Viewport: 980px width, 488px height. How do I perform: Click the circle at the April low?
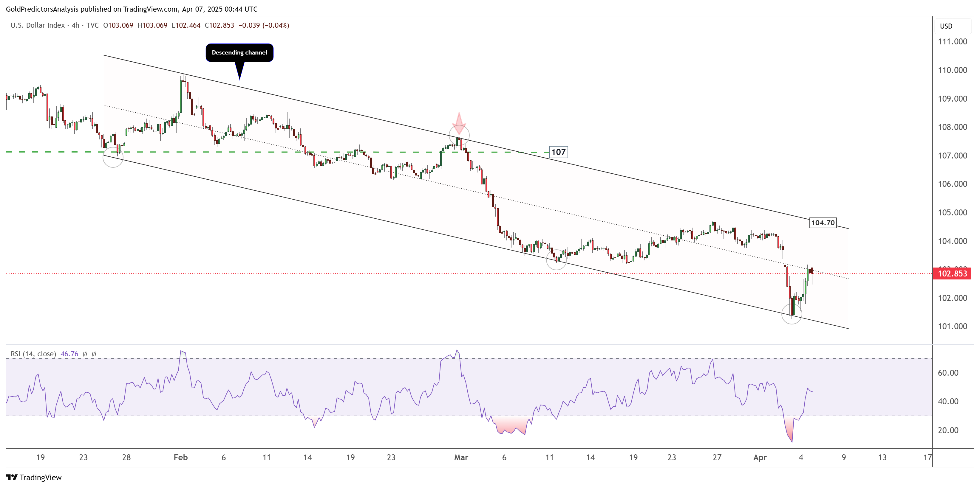click(792, 314)
